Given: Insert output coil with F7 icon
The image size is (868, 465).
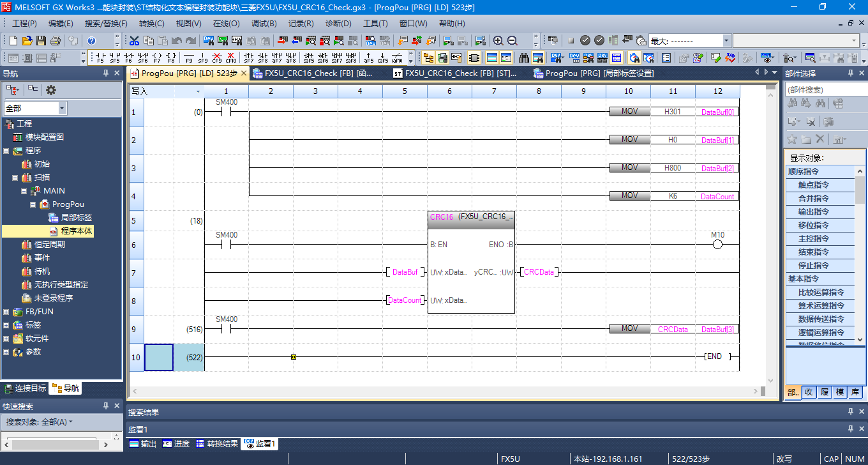Looking at the screenshot, I should click(x=157, y=57).
